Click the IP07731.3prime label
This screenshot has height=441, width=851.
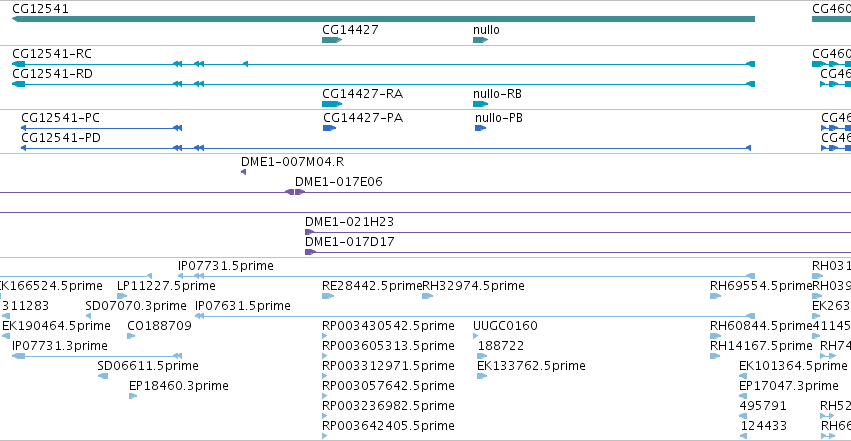(x=60, y=346)
